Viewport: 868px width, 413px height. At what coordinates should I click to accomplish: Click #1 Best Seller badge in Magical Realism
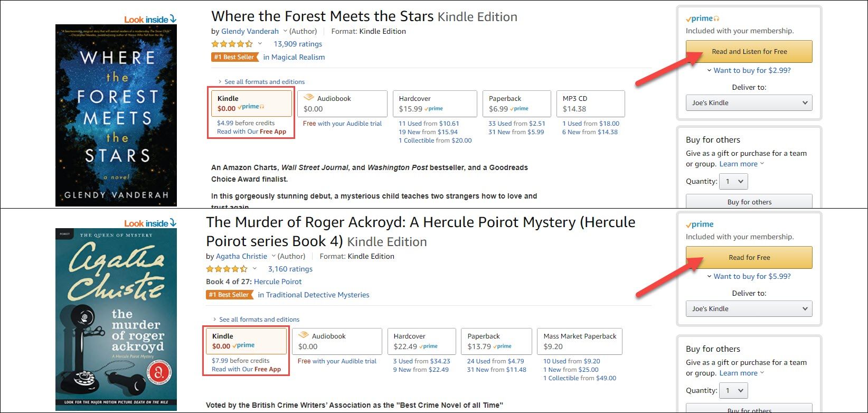coord(234,57)
